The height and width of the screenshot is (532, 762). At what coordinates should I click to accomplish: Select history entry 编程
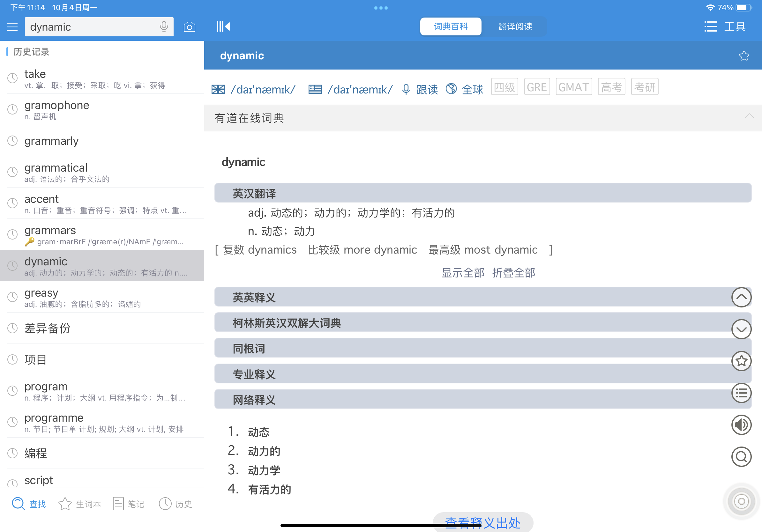point(102,454)
